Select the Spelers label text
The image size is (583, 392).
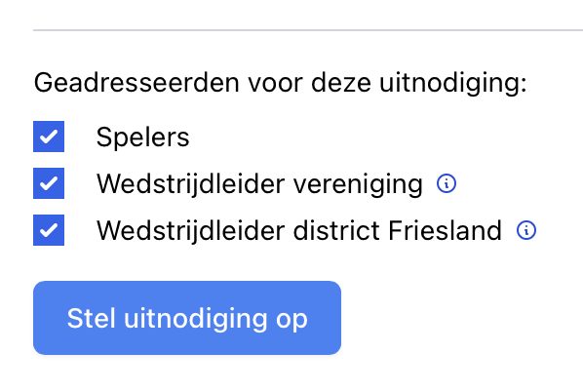142,137
